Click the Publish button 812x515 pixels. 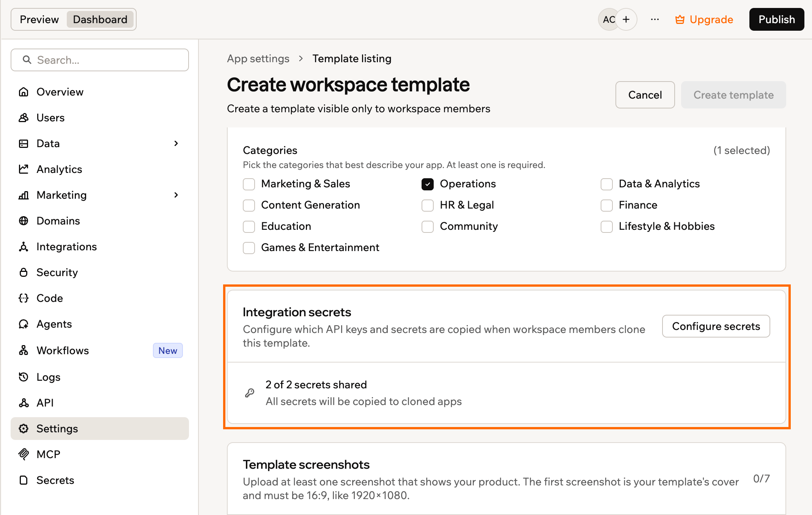(777, 19)
